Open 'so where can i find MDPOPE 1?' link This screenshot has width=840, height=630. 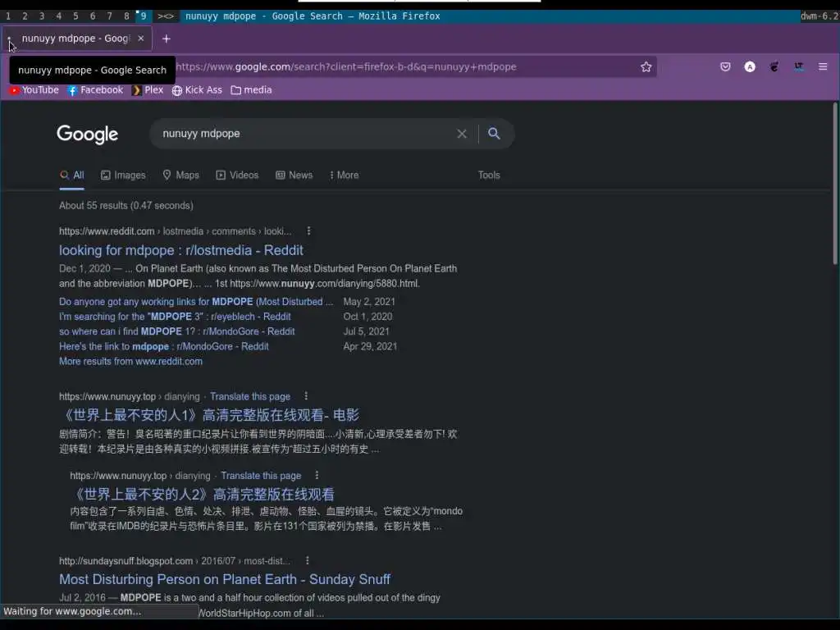click(x=177, y=331)
